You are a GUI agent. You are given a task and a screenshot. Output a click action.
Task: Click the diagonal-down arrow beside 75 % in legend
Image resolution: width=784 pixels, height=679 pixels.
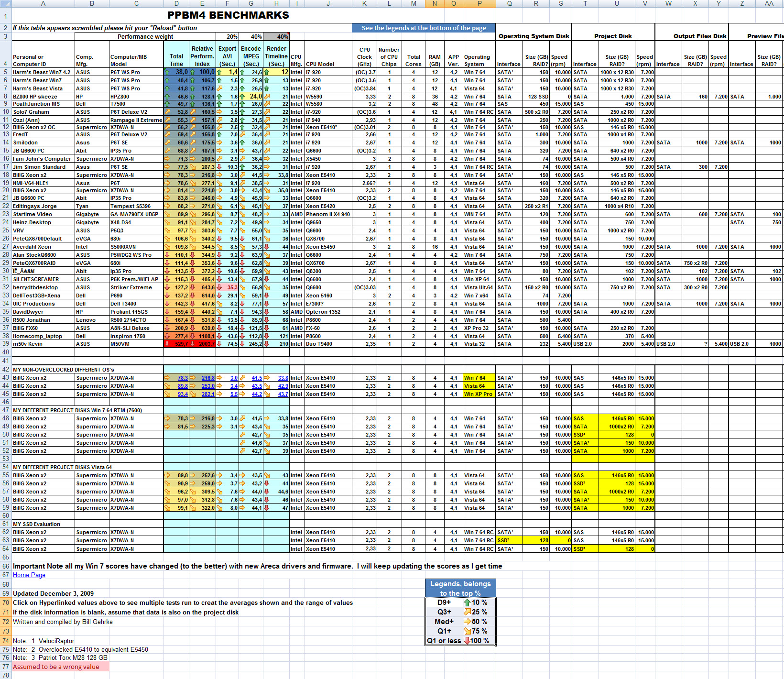pos(467,631)
